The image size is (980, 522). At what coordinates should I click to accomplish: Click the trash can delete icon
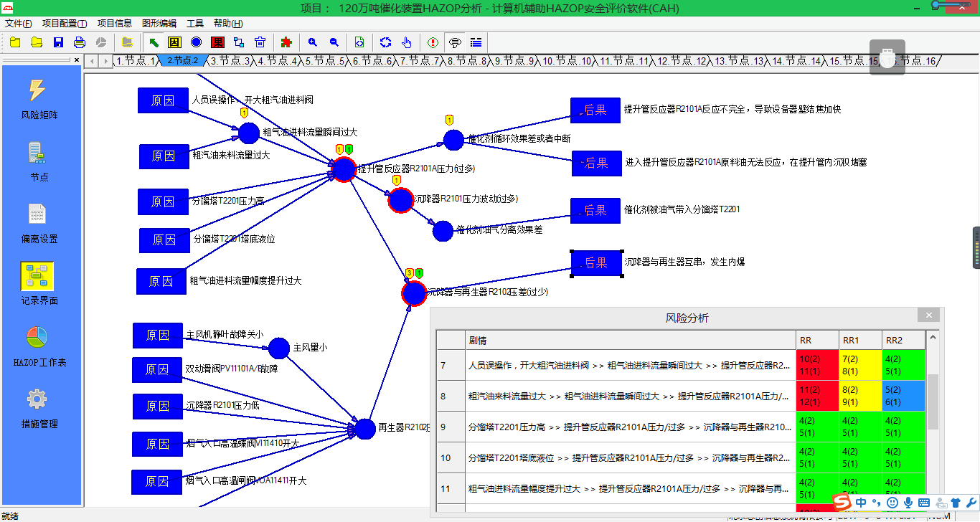tap(260, 42)
